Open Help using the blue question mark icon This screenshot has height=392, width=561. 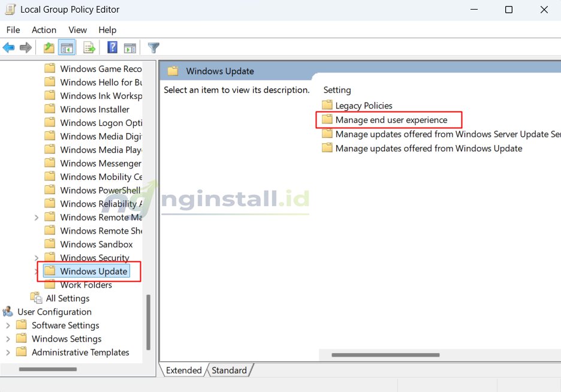(111, 47)
